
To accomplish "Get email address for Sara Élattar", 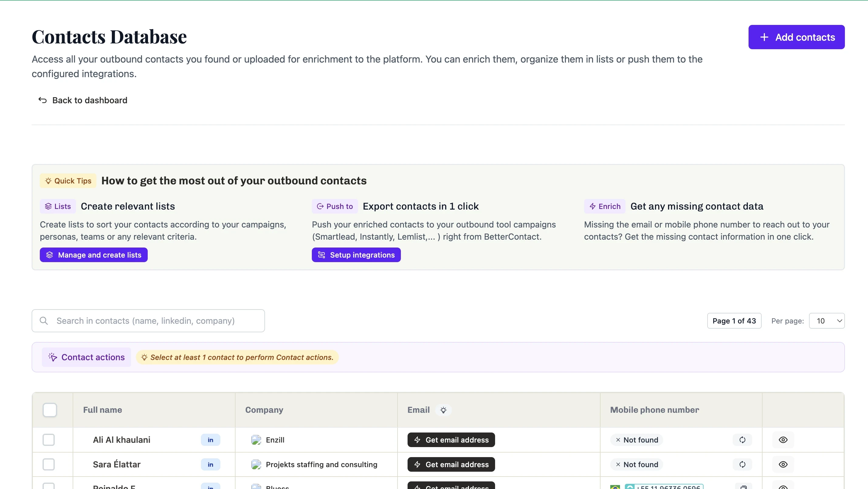I will click(x=451, y=464).
